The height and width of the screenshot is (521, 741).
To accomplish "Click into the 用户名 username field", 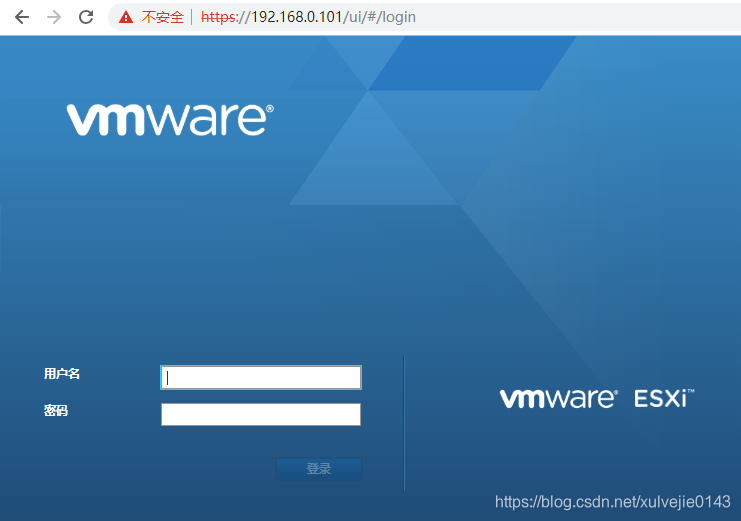I will 261,377.
